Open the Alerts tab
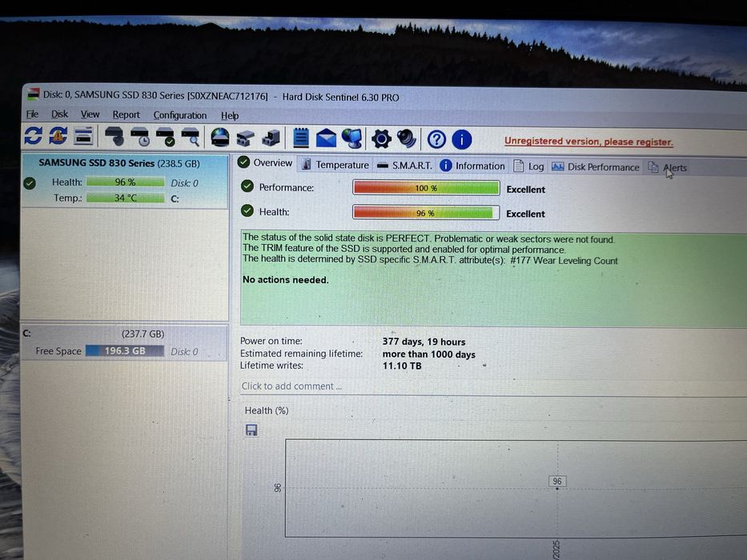 pos(667,168)
